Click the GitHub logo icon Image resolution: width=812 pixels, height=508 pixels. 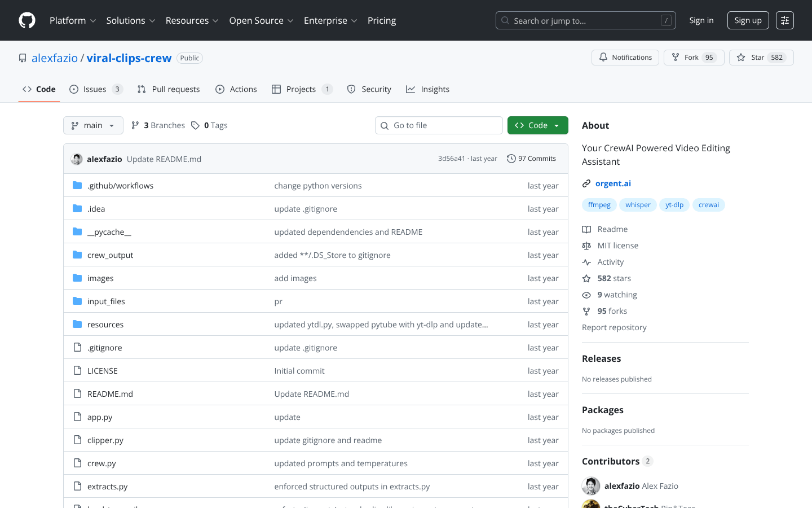[27, 20]
